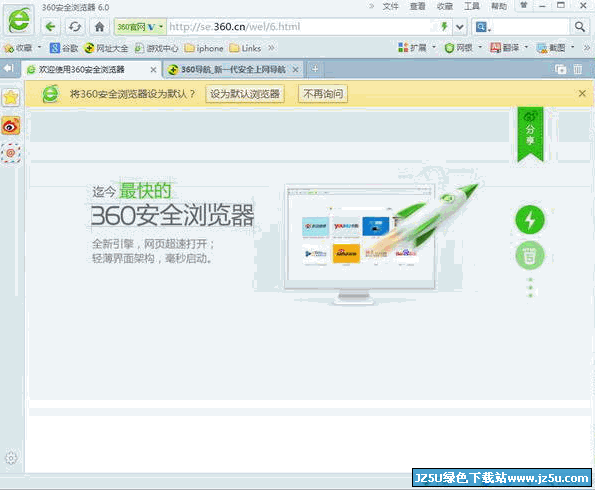Expand the address bar history dropdown
This screenshot has height=490, width=595.
pos(460,27)
